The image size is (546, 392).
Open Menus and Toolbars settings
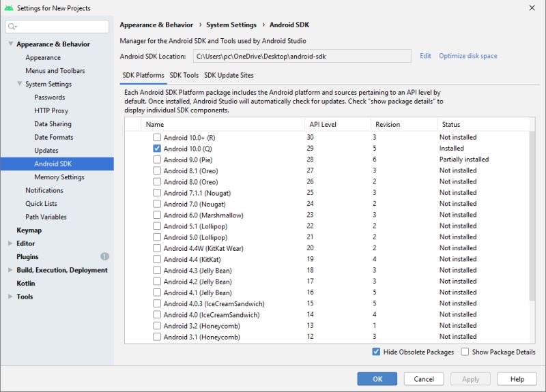55,71
